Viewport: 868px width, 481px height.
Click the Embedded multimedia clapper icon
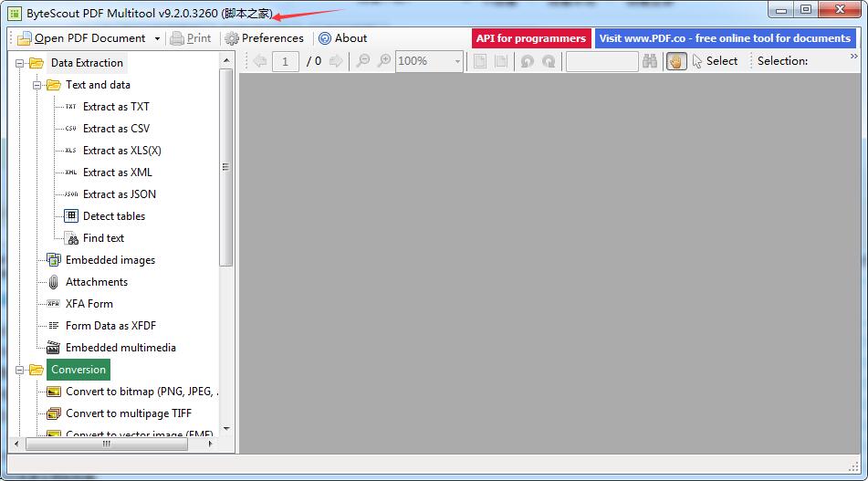(53, 348)
